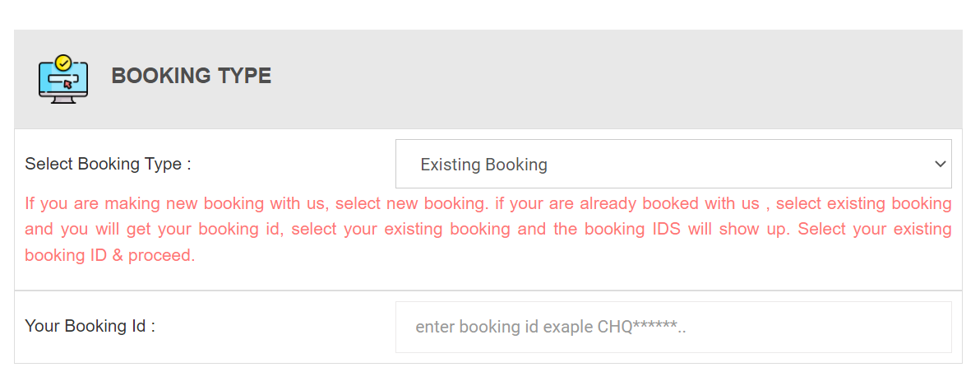Focus the Your Booking Id input field
980x386 pixels.
point(673,327)
